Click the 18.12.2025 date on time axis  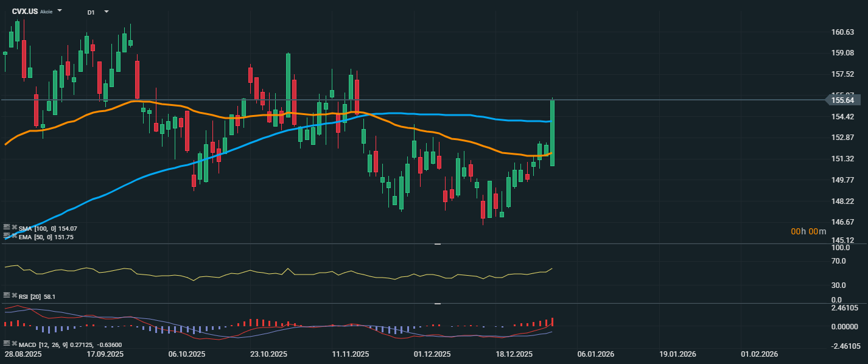[514, 354]
